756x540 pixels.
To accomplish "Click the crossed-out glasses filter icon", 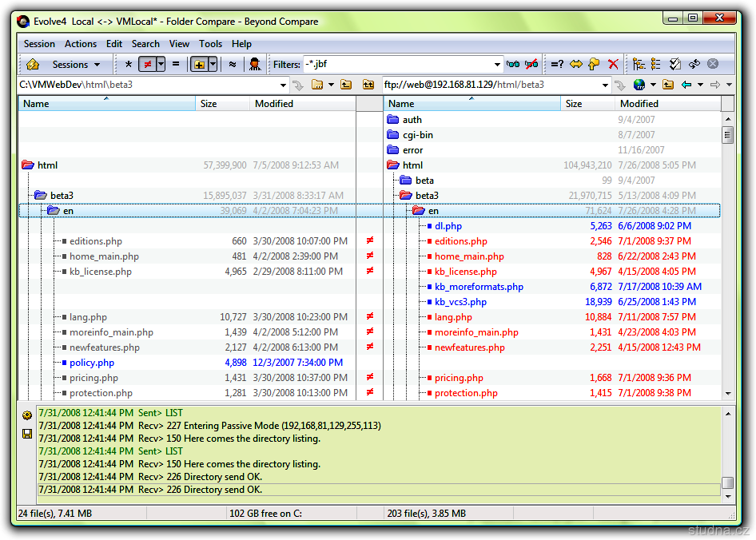I will [531, 65].
